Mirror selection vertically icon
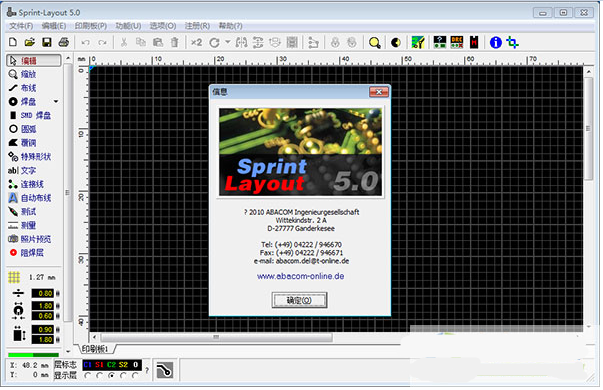The image size is (603, 390). pyautogui.click(x=258, y=42)
